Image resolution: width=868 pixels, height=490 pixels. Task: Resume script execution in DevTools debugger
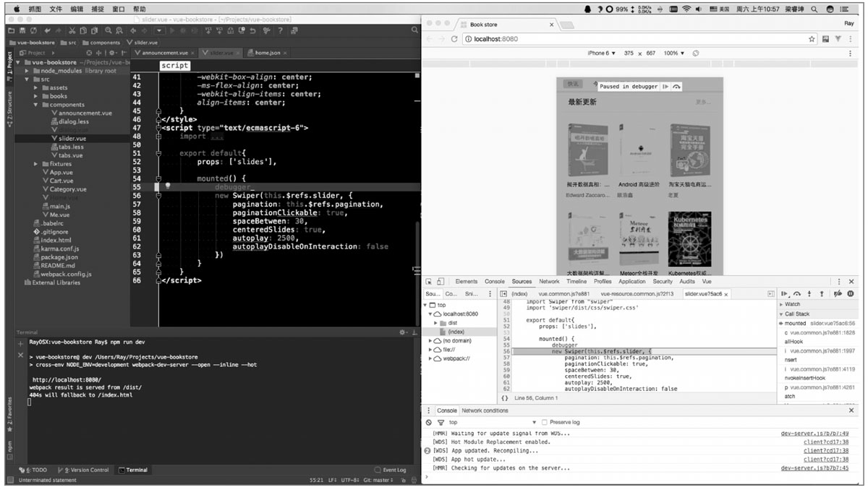click(785, 294)
